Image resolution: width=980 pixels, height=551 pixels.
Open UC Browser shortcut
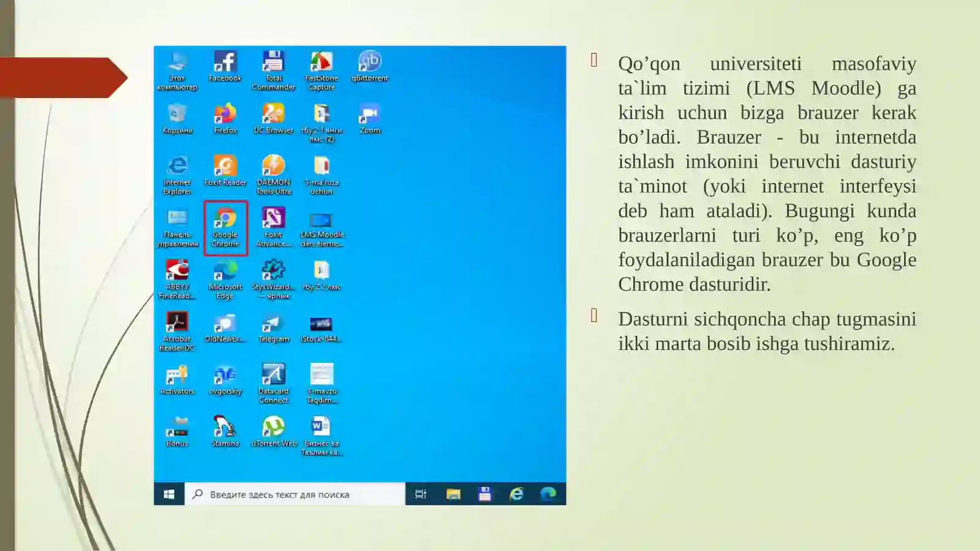click(273, 118)
